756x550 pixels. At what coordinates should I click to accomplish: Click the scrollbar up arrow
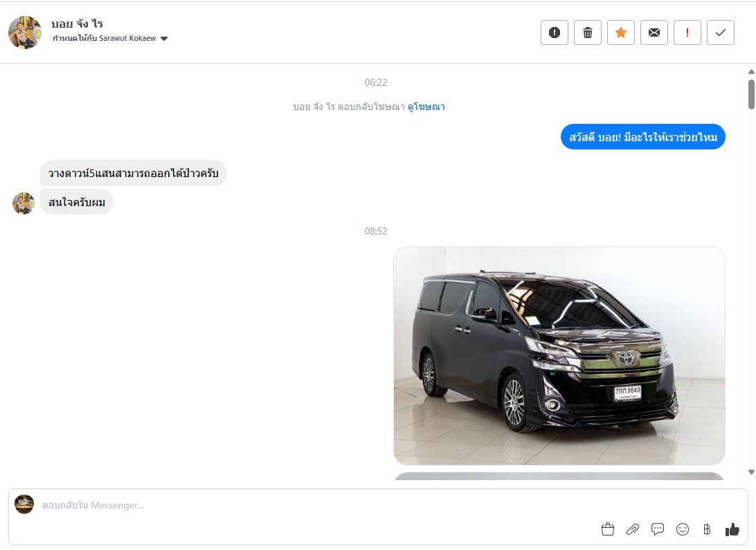(x=751, y=72)
